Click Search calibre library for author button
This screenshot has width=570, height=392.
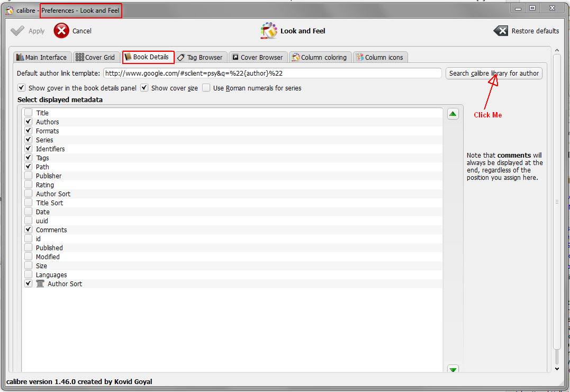pyautogui.click(x=494, y=74)
